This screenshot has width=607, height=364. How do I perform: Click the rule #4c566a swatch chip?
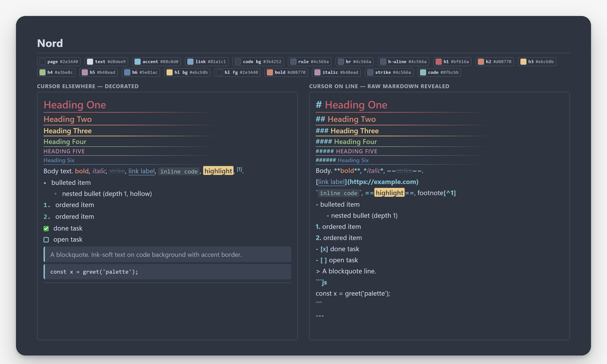(310, 61)
